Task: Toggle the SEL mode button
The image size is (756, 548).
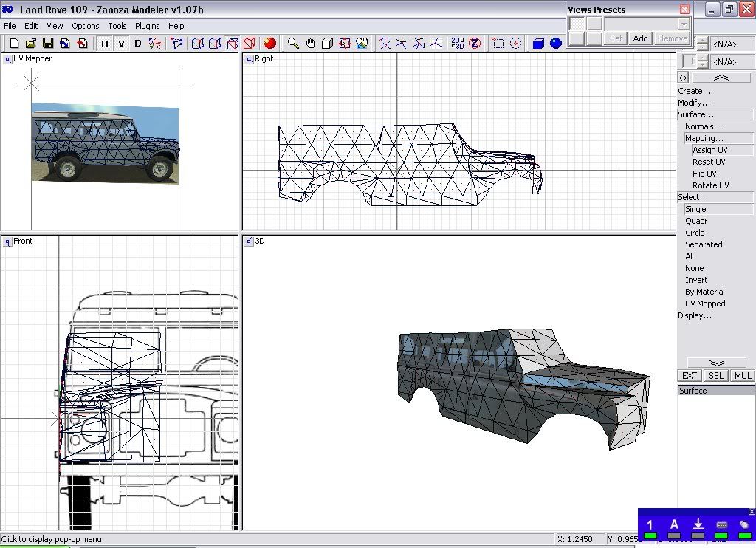Action: pos(715,376)
